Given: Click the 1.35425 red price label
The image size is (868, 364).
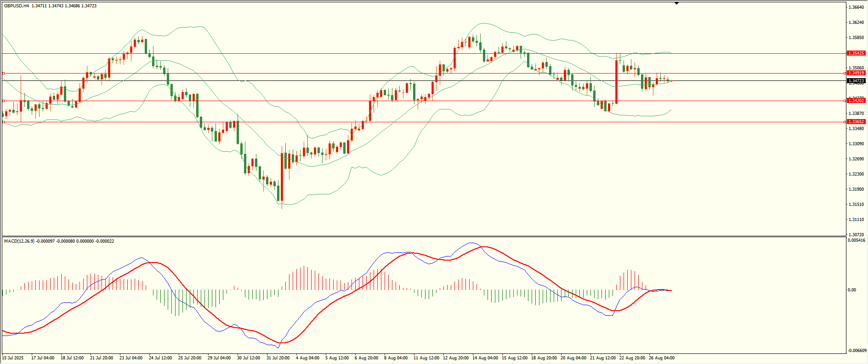Looking at the screenshot, I should point(856,53).
